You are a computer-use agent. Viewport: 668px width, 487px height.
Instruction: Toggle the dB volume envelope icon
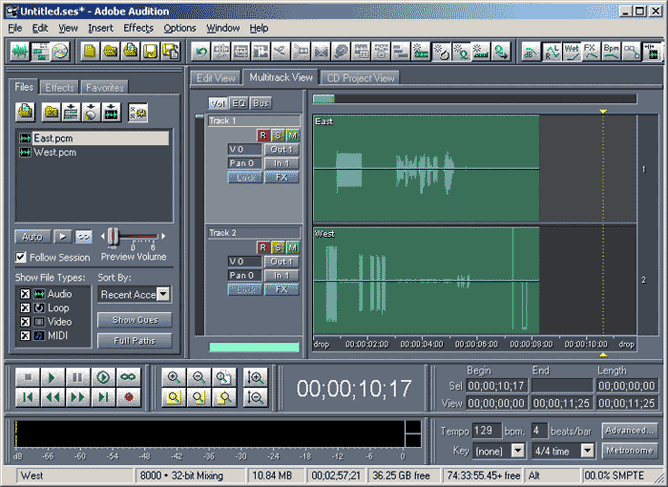[x=531, y=52]
